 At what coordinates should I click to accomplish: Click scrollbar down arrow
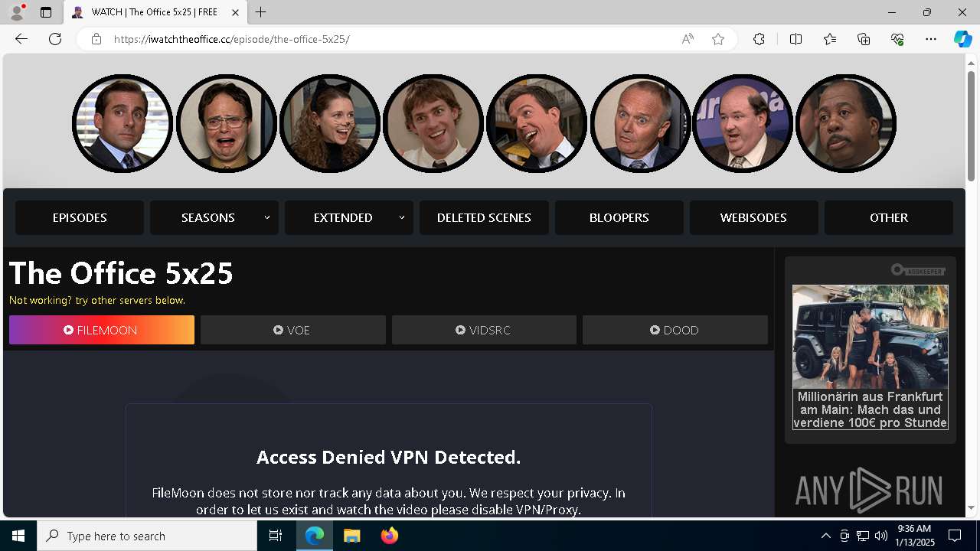pos(971,508)
